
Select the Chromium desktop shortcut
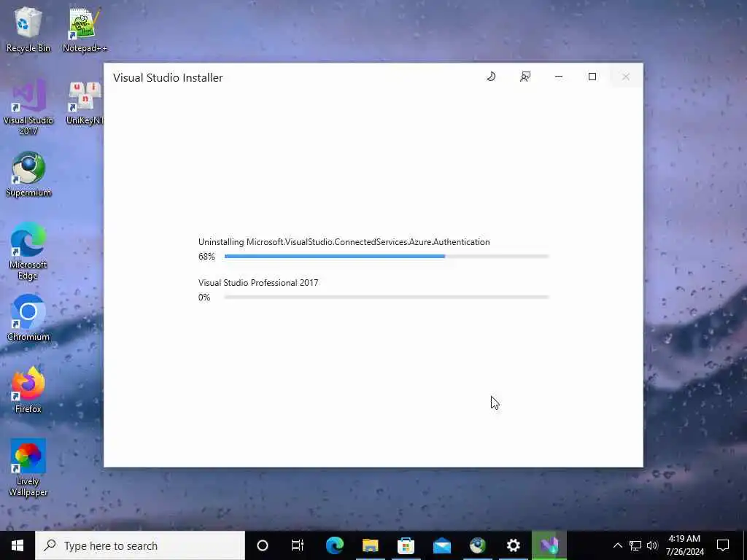pos(28,318)
